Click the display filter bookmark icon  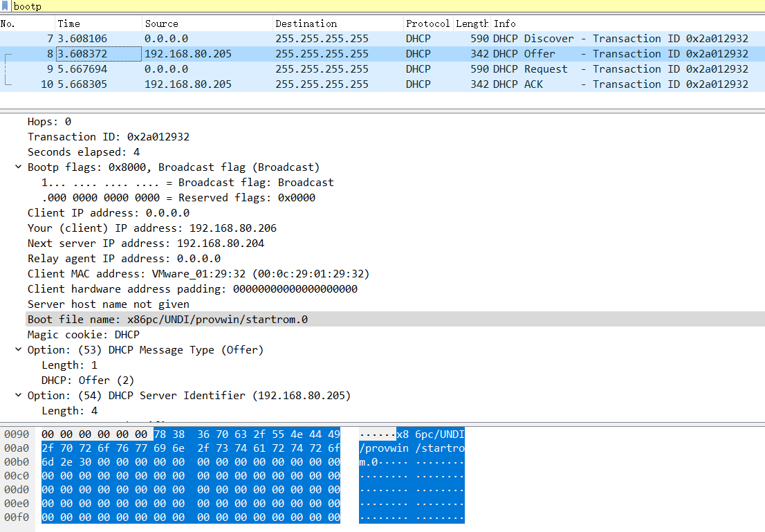[x=7, y=6]
